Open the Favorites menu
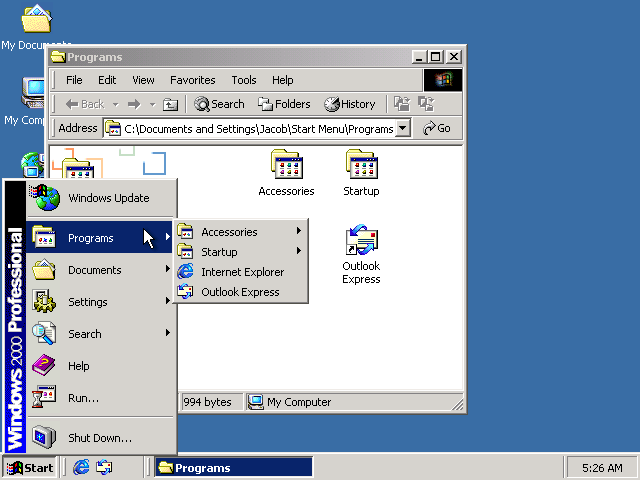 coord(192,80)
